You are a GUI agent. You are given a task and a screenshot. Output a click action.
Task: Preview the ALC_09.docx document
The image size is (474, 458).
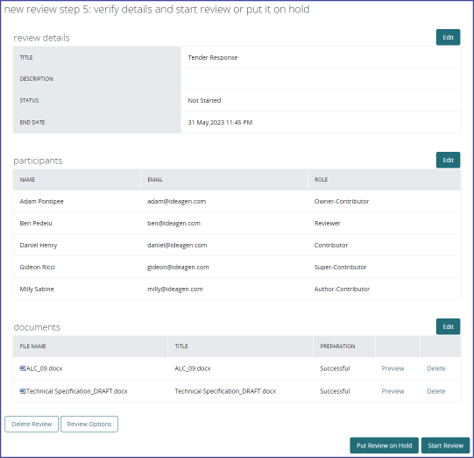(x=393, y=368)
